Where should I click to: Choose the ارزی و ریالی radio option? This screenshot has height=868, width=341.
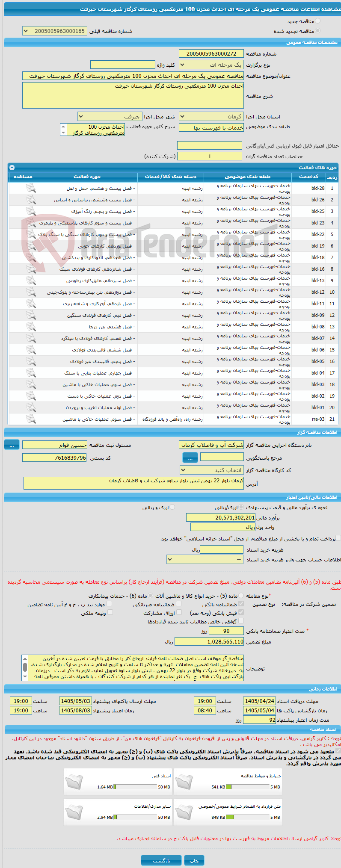172,507
